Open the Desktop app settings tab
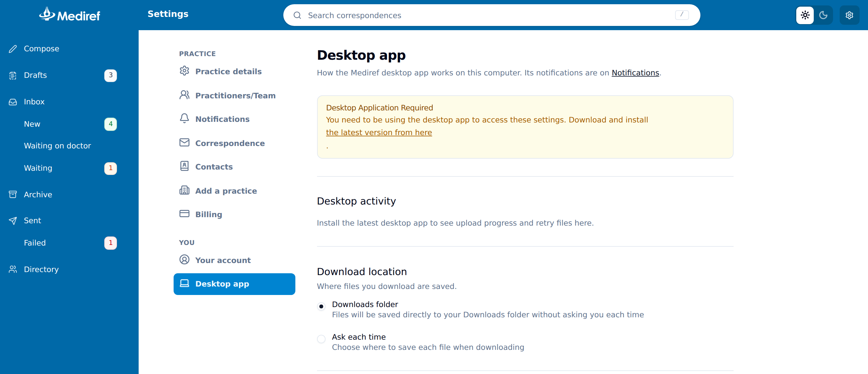The image size is (868, 374). (234, 284)
